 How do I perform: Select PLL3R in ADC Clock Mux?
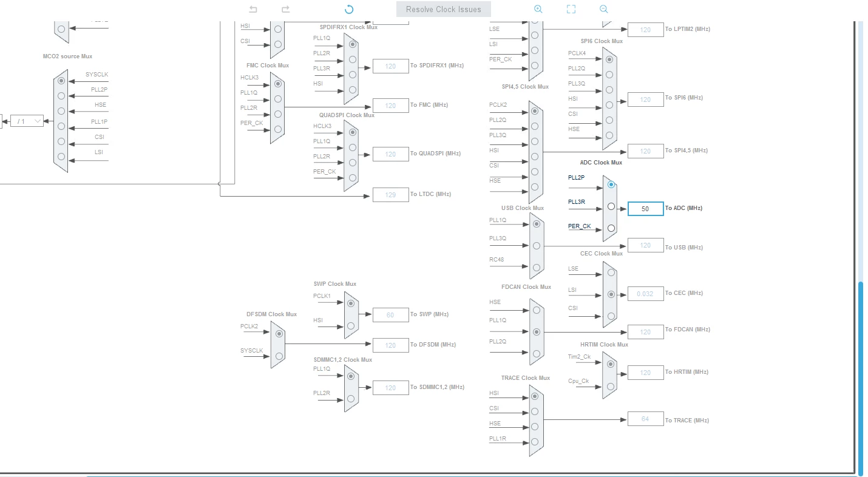(x=611, y=206)
